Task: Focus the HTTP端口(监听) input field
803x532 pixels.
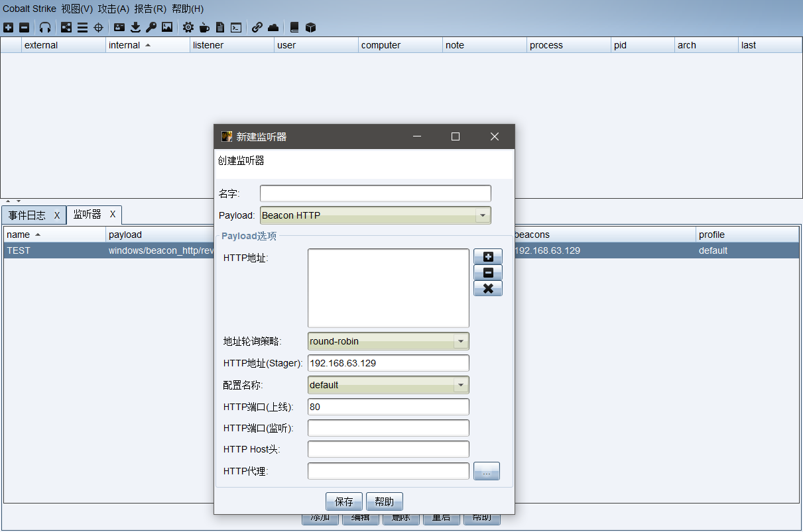Action: (x=389, y=428)
